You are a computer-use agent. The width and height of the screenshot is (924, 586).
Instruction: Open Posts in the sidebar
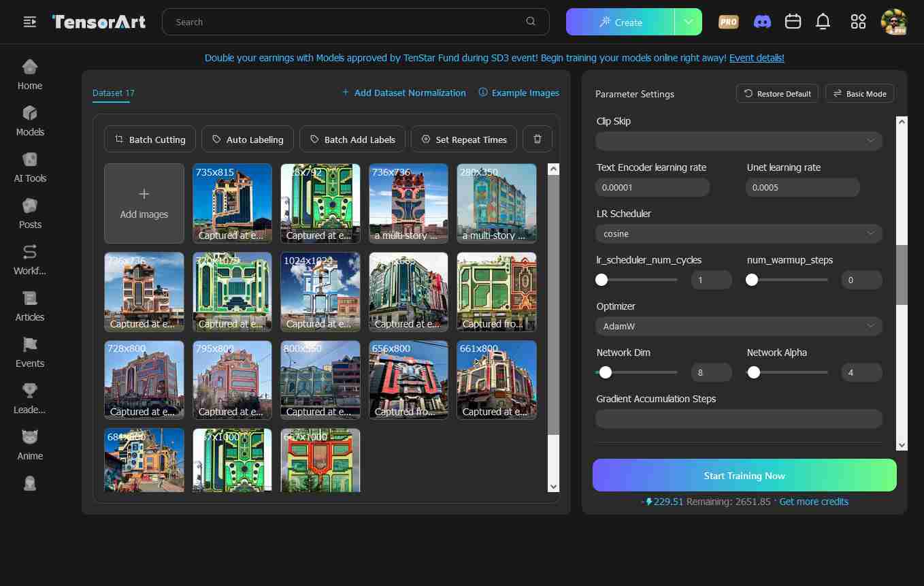[30, 214]
